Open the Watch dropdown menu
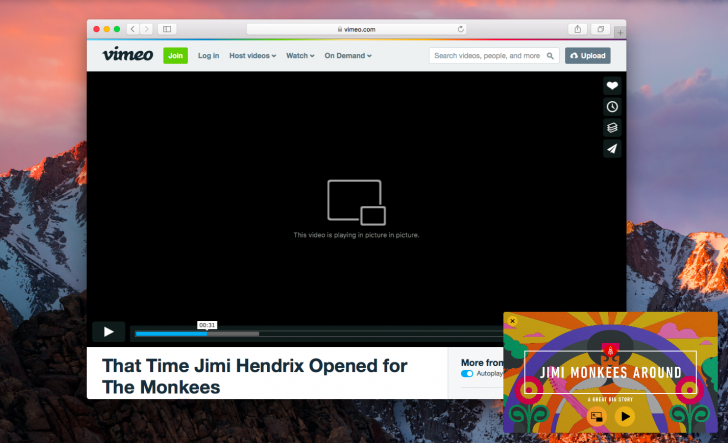 (x=300, y=56)
